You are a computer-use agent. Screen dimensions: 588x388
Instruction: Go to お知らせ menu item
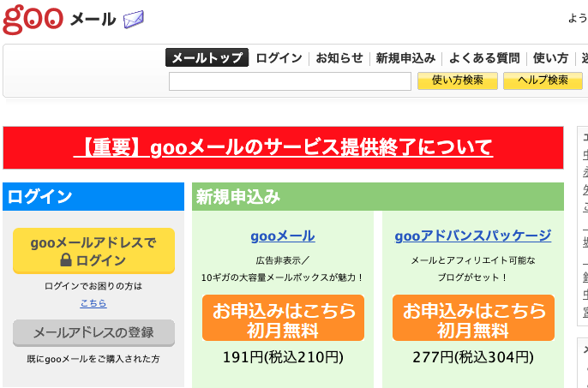pos(339,58)
